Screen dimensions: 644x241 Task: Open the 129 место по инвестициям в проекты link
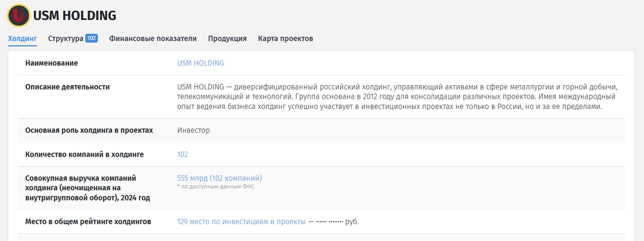(x=241, y=222)
